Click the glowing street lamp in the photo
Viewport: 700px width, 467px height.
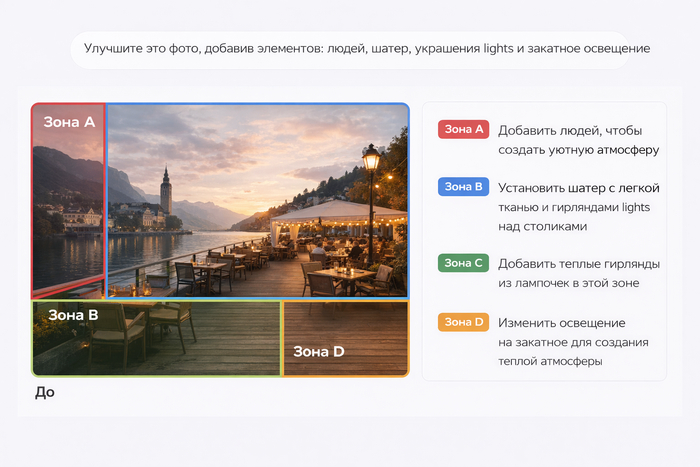[371, 158]
